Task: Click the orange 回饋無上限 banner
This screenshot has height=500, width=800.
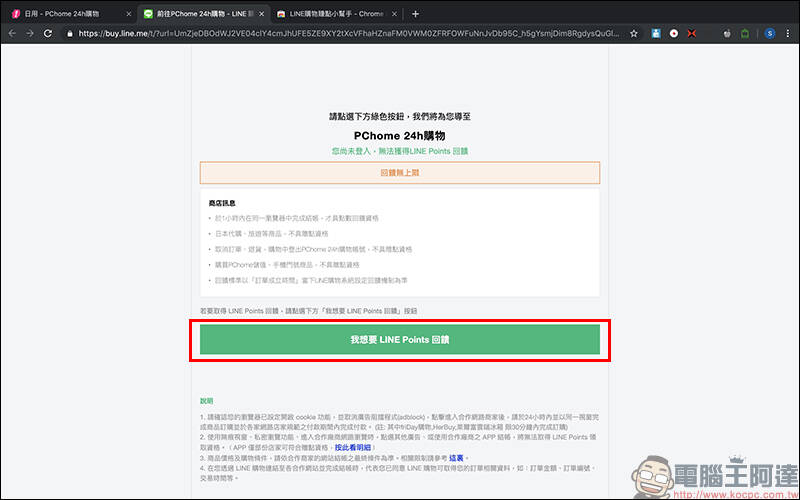Action: tap(399, 173)
